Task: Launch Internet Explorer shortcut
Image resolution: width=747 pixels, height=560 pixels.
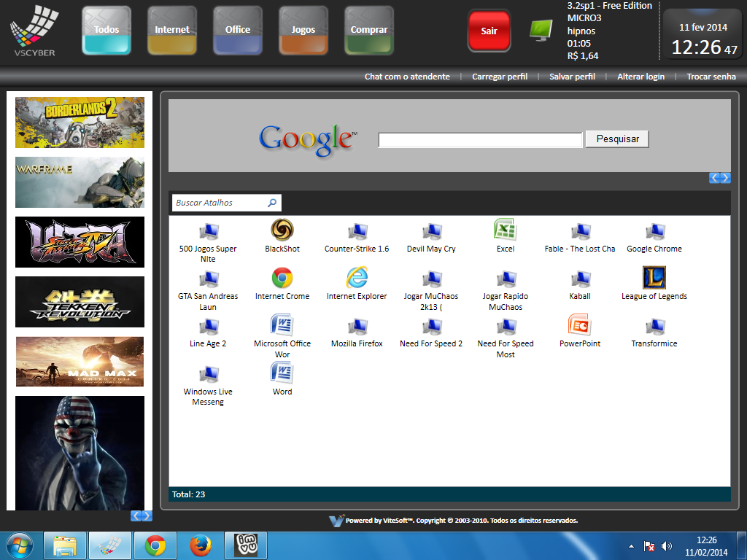Action: [x=357, y=284]
